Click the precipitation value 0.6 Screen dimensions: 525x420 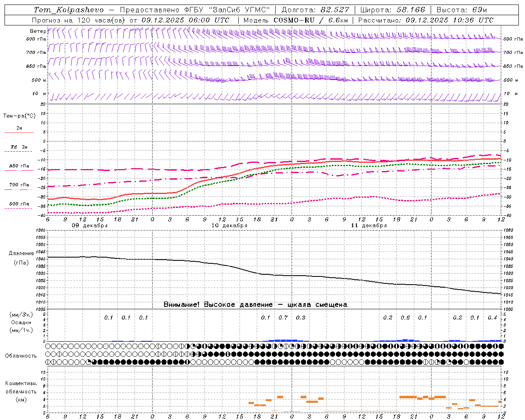click(x=405, y=317)
